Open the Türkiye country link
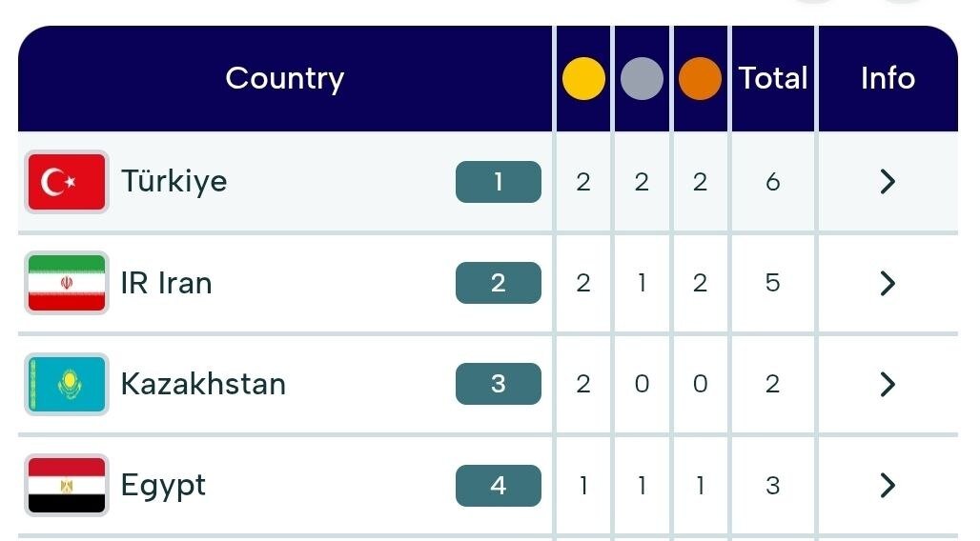 tap(174, 181)
